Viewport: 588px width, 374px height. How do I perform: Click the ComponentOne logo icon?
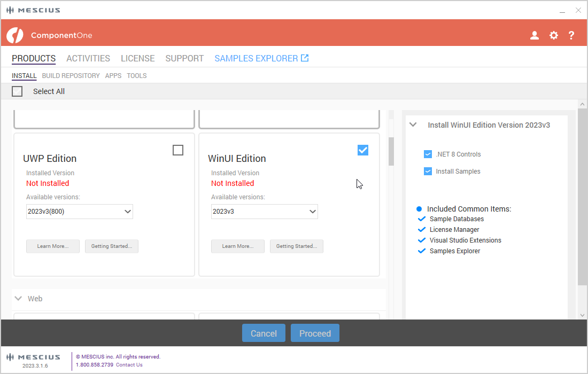(15, 35)
